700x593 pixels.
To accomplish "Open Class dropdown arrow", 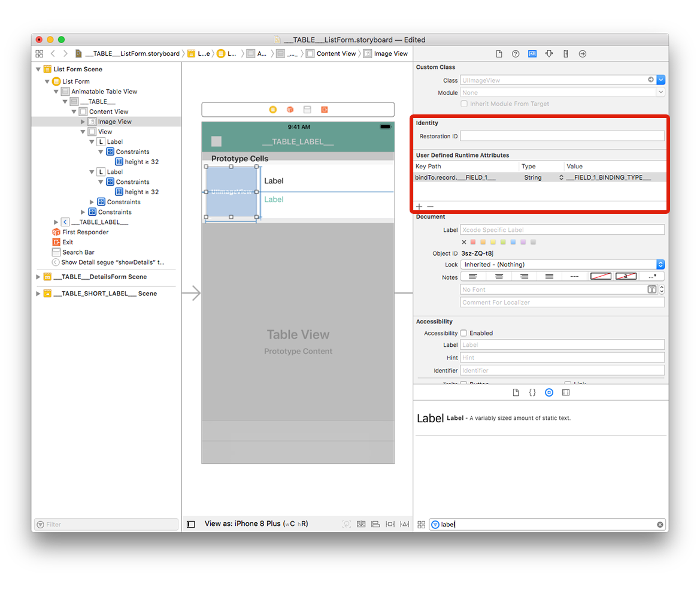I will (661, 80).
